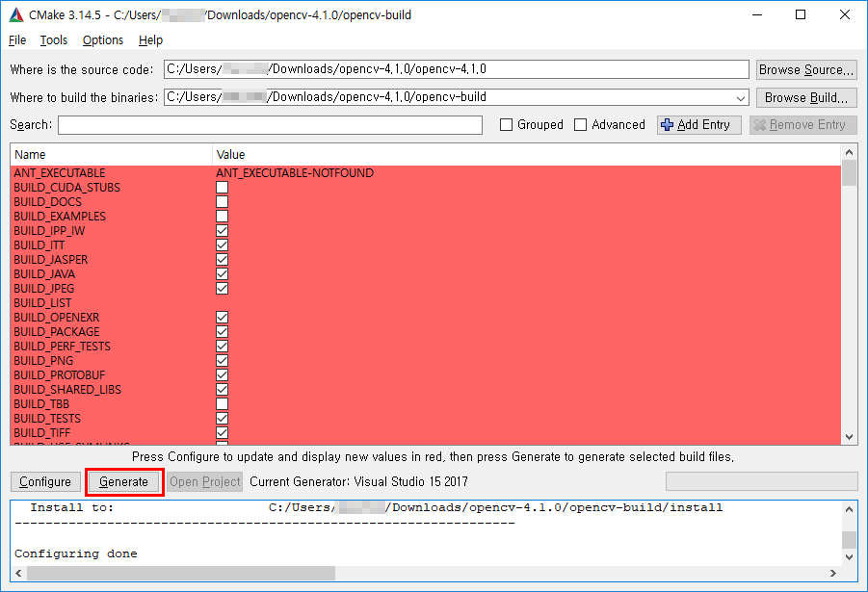Minimize the CMake window
Image resolution: width=868 pixels, height=592 pixels.
757,15
